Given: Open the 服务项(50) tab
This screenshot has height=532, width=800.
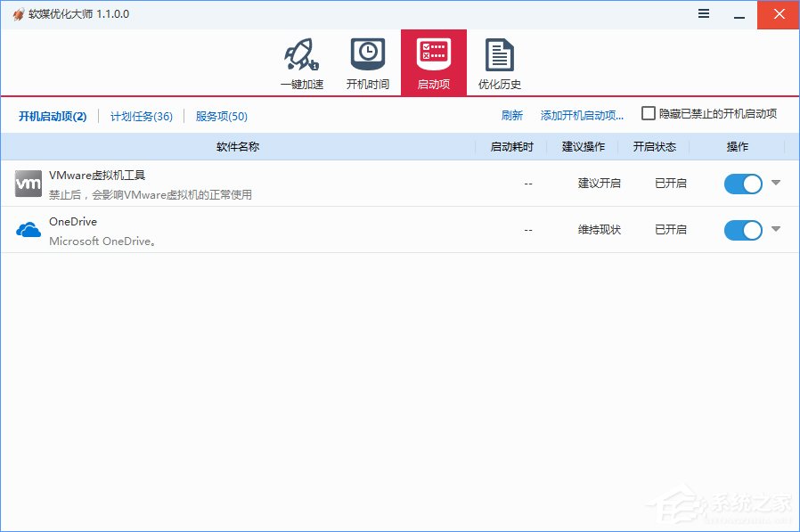Looking at the screenshot, I should click(x=220, y=116).
